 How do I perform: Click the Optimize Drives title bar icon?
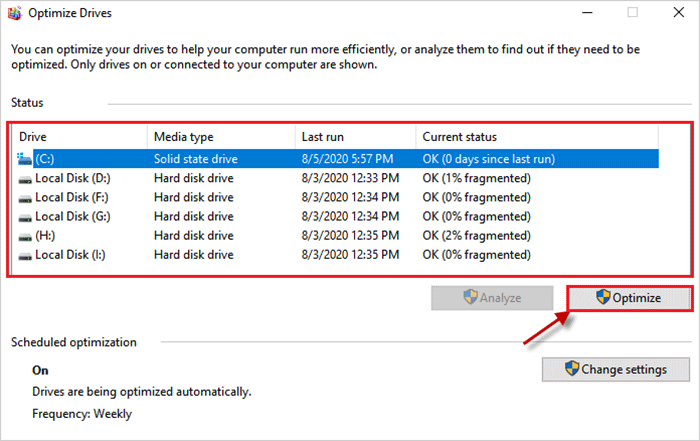(15, 13)
